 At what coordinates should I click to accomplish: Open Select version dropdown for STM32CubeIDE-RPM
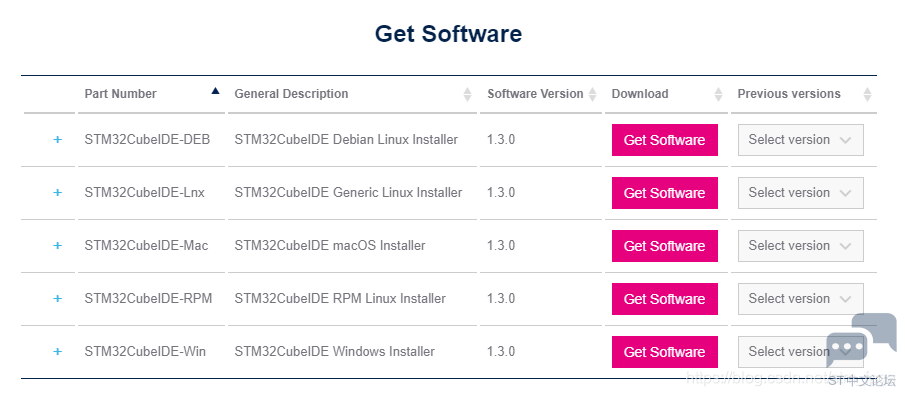[x=801, y=299]
